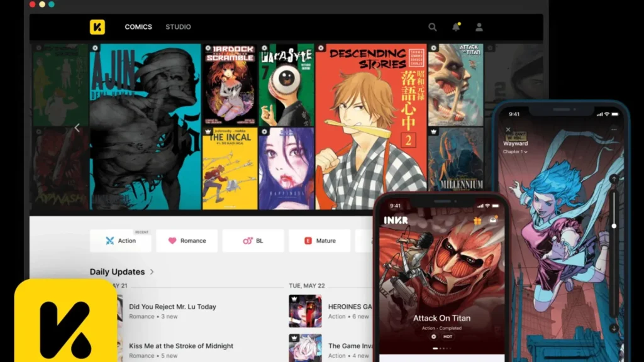Open the account profile icon
This screenshot has width=644, height=362.
(x=479, y=27)
